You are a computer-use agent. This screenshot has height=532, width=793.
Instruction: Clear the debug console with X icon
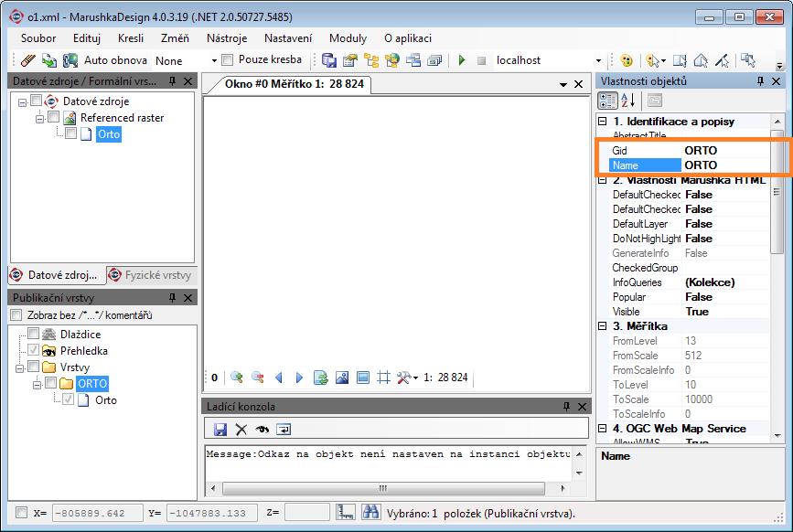241,430
